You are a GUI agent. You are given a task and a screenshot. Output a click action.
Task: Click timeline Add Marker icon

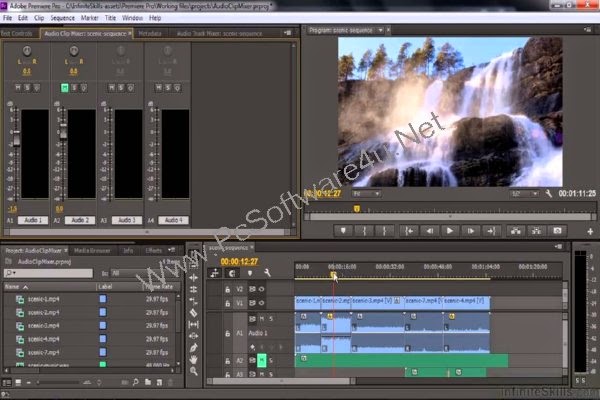[249, 273]
